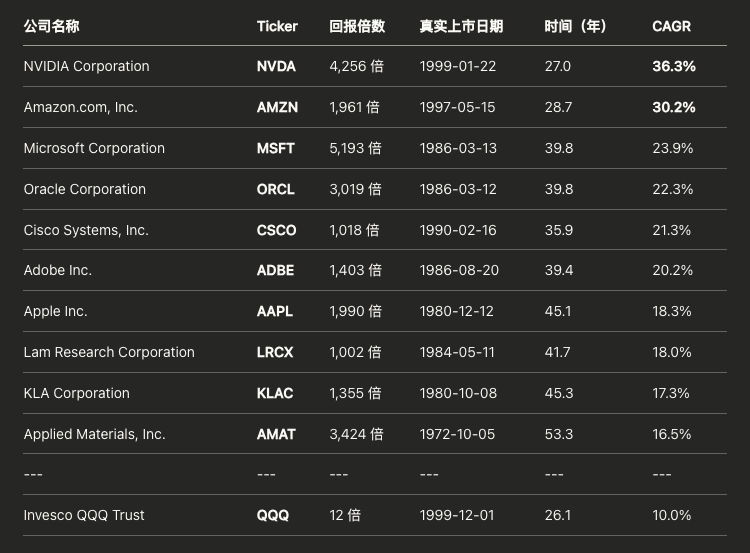Select Cisco's 1,018 倍 return cell
The image size is (750, 553).
(354, 230)
